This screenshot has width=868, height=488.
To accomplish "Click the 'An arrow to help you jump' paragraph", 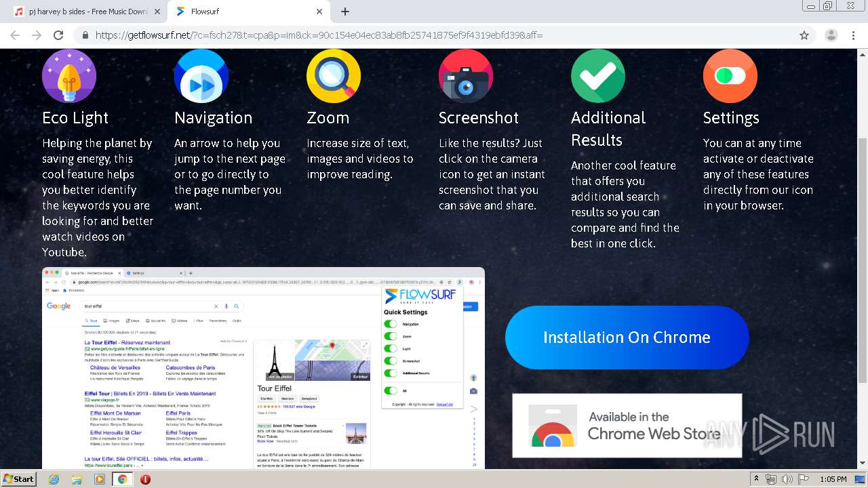I will click(x=230, y=174).
